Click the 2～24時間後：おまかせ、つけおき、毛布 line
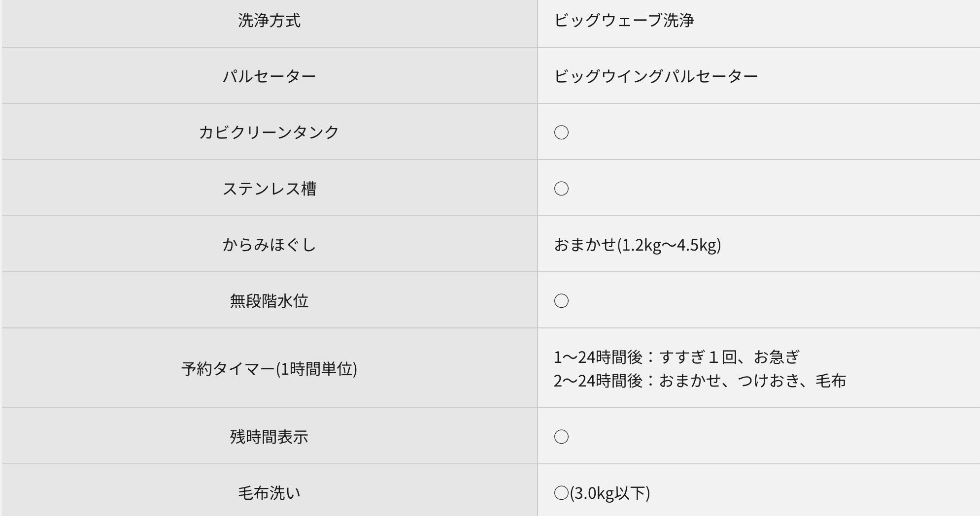Viewport: 980px width, 516px height. (x=700, y=381)
